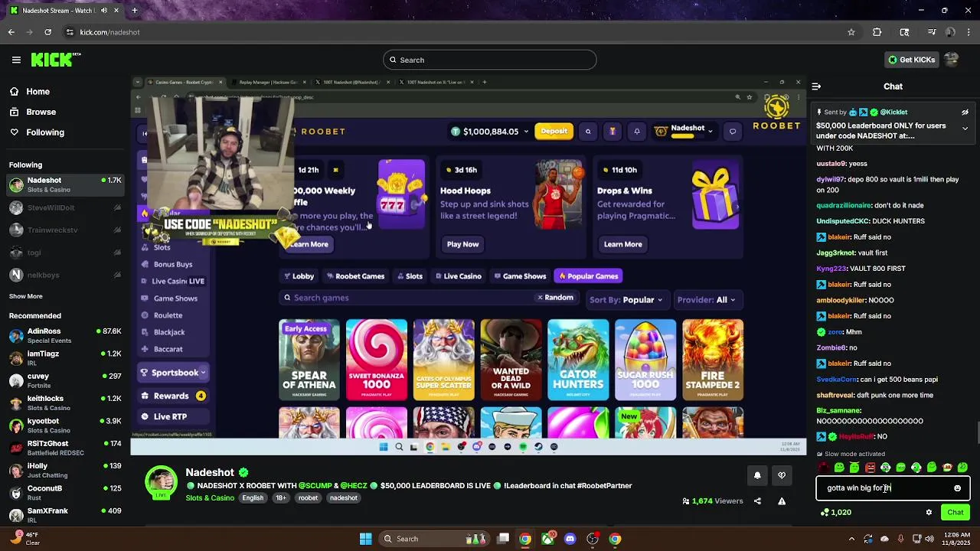
Task: Focus the Kick search bar
Action: coord(490,60)
